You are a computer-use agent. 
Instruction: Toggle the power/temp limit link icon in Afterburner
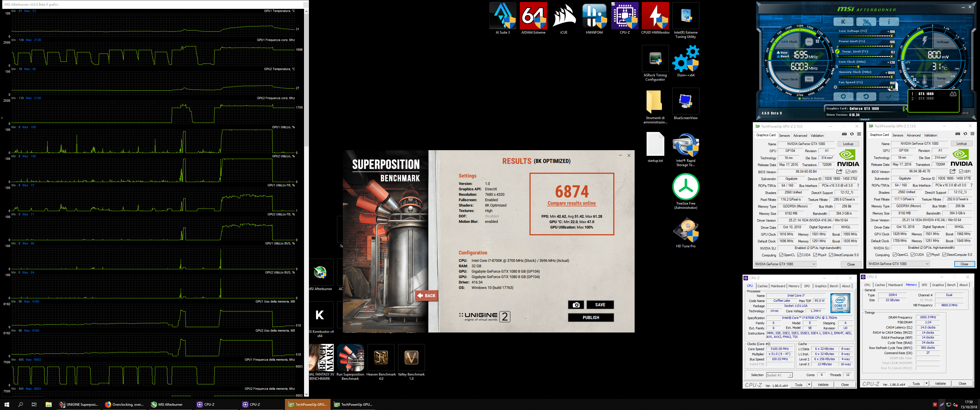(837, 51)
